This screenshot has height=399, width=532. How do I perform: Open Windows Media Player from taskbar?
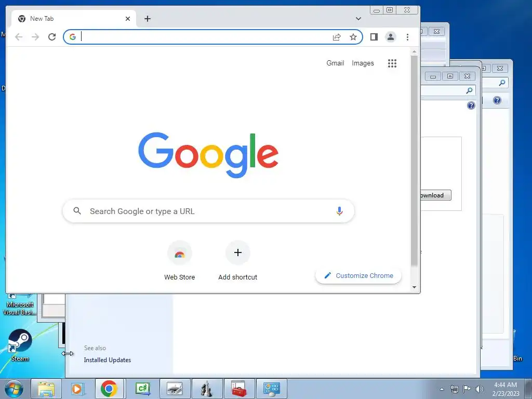(78, 389)
